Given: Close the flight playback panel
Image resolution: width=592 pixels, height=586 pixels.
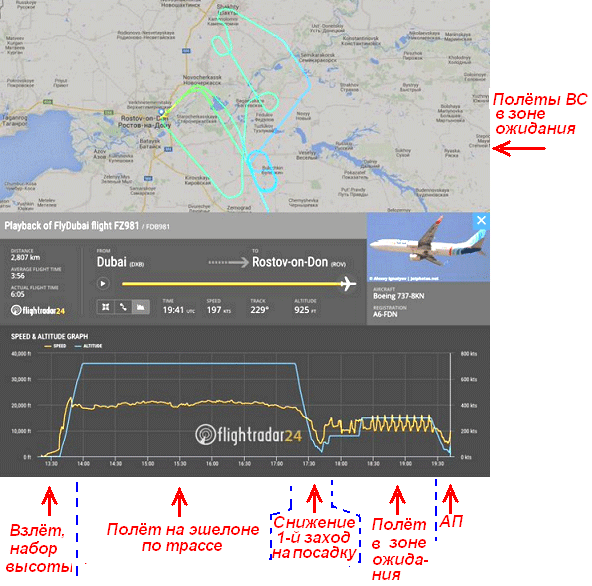Looking at the screenshot, I should 481,221.
